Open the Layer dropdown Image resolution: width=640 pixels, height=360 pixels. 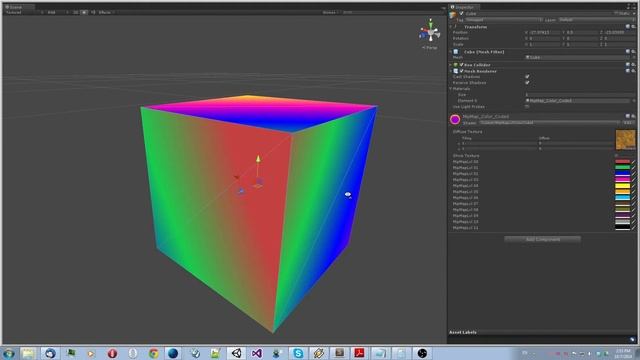click(597, 20)
